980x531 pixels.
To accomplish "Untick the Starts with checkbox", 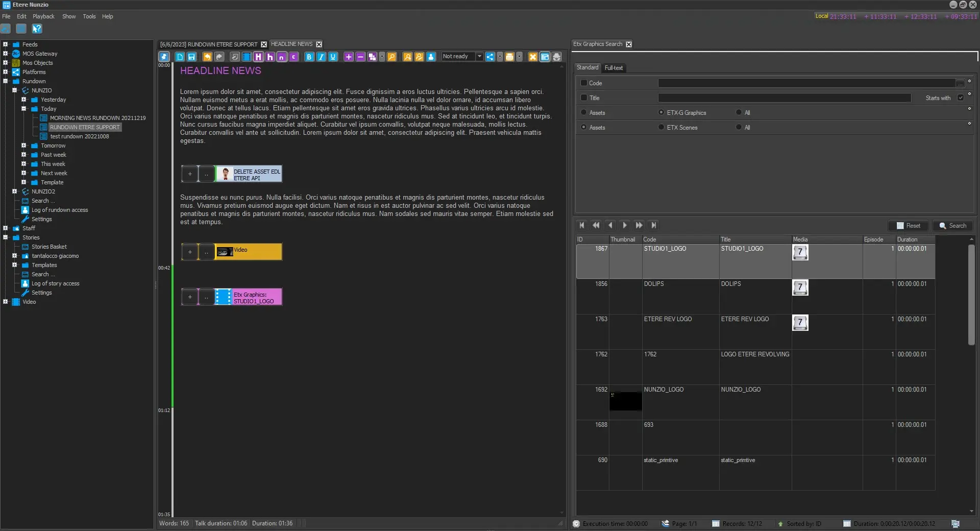I will pyautogui.click(x=961, y=98).
